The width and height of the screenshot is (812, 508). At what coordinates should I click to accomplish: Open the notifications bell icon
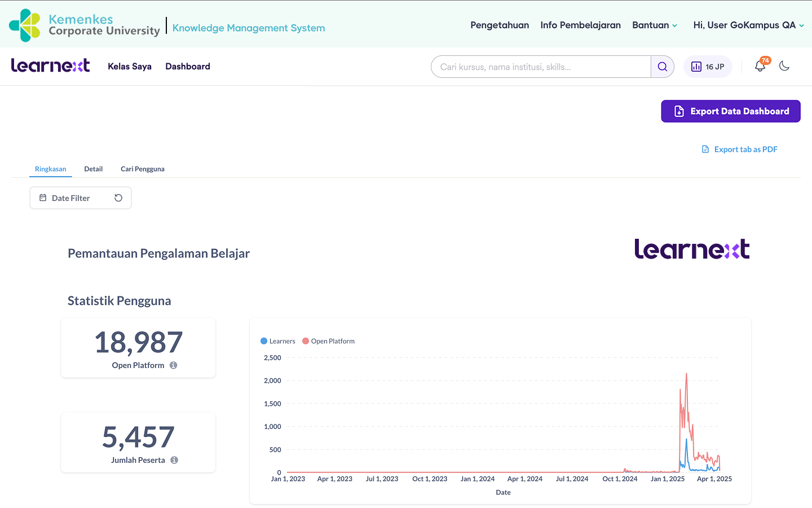coord(760,66)
